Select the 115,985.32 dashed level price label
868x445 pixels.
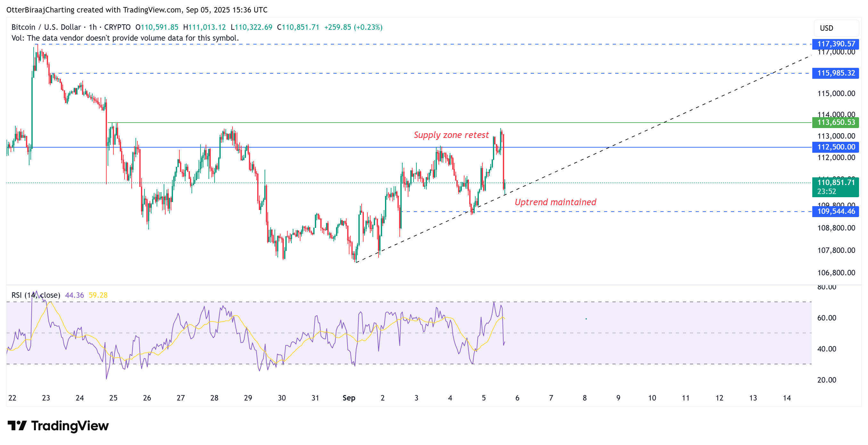835,73
